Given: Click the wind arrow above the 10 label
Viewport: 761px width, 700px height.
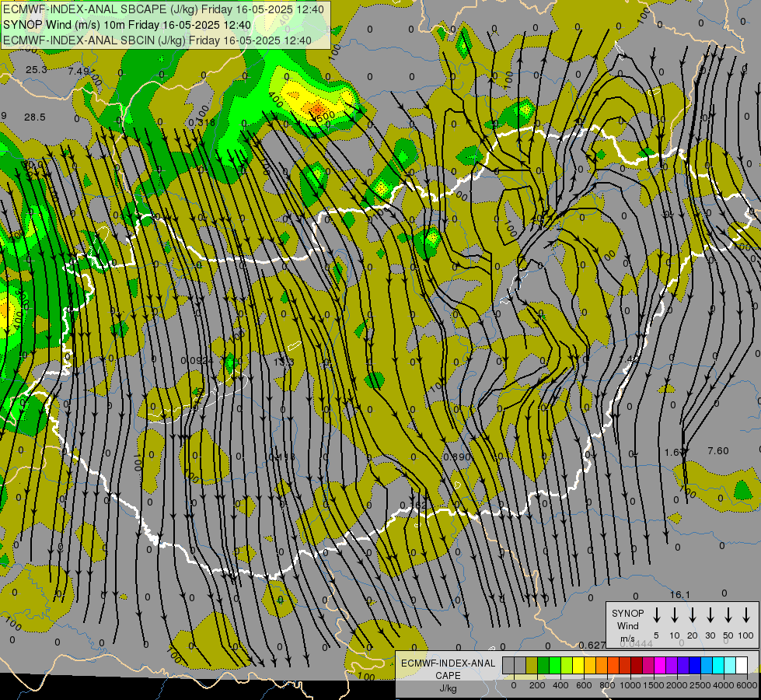Looking at the screenshot, I should tap(675, 615).
